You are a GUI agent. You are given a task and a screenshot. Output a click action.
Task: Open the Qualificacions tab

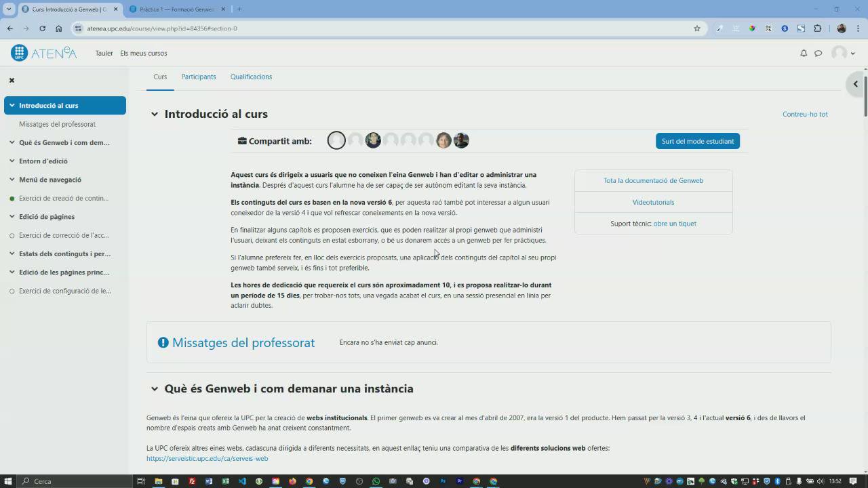click(x=251, y=77)
